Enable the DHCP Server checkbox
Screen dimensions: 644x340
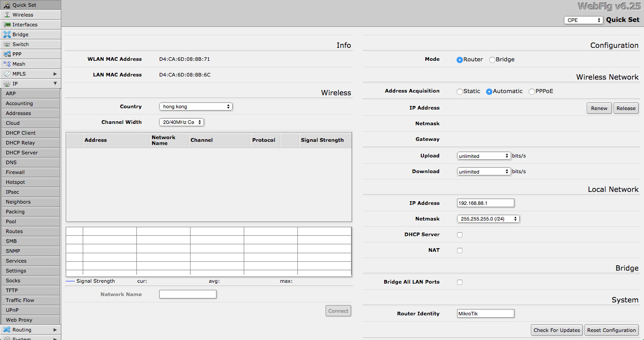[x=460, y=235]
